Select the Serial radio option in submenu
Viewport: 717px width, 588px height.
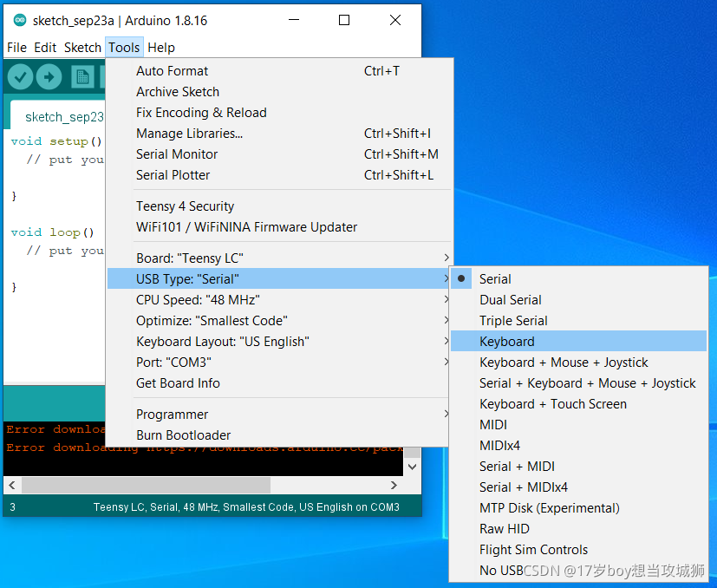578,278
